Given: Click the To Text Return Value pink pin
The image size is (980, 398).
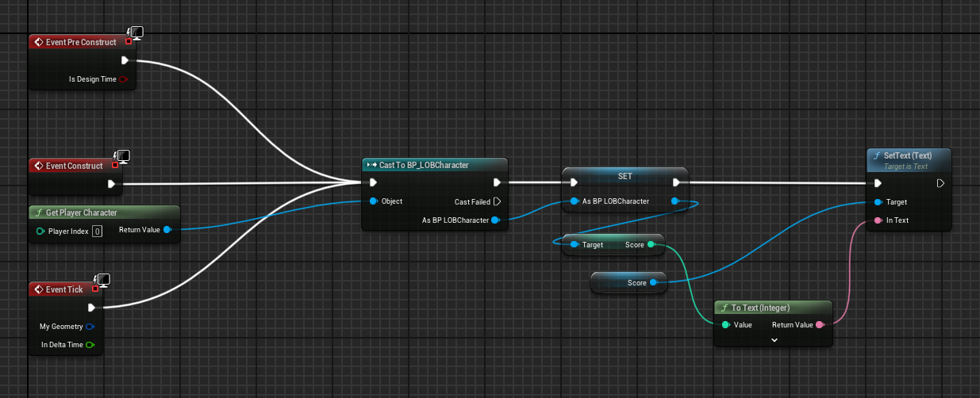Looking at the screenshot, I should [x=821, y=325].
